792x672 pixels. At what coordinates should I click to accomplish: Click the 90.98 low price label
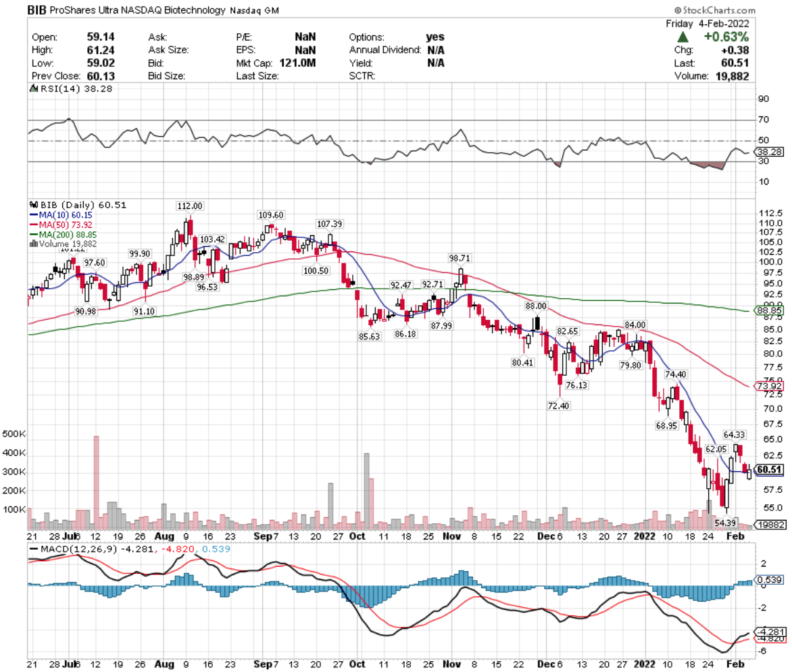click(85, 311)
